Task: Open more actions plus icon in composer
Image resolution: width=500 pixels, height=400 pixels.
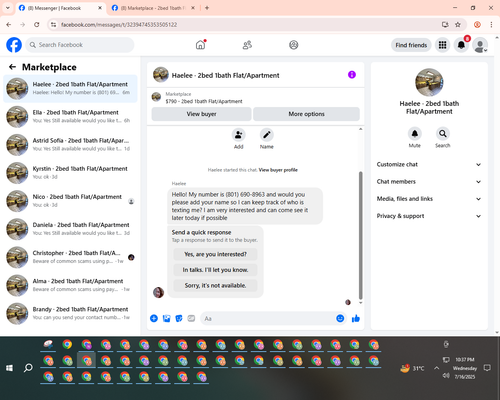Action: click(154, 318)
